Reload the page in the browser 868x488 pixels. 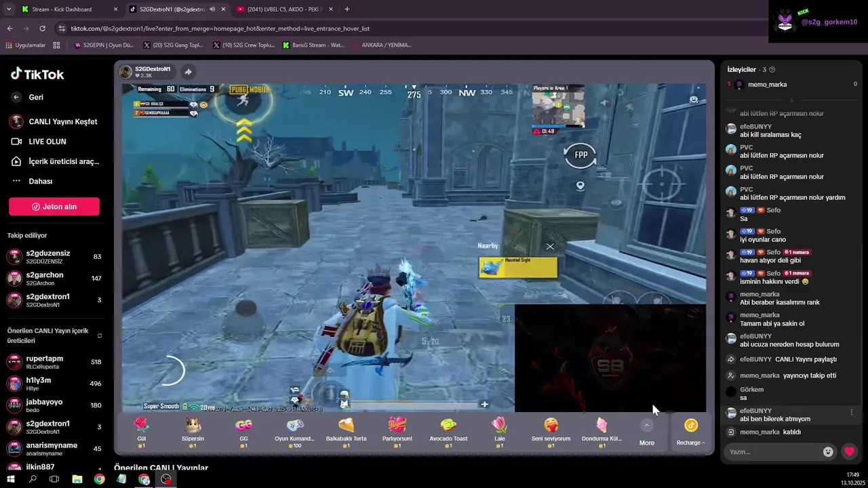click(42, 28)
